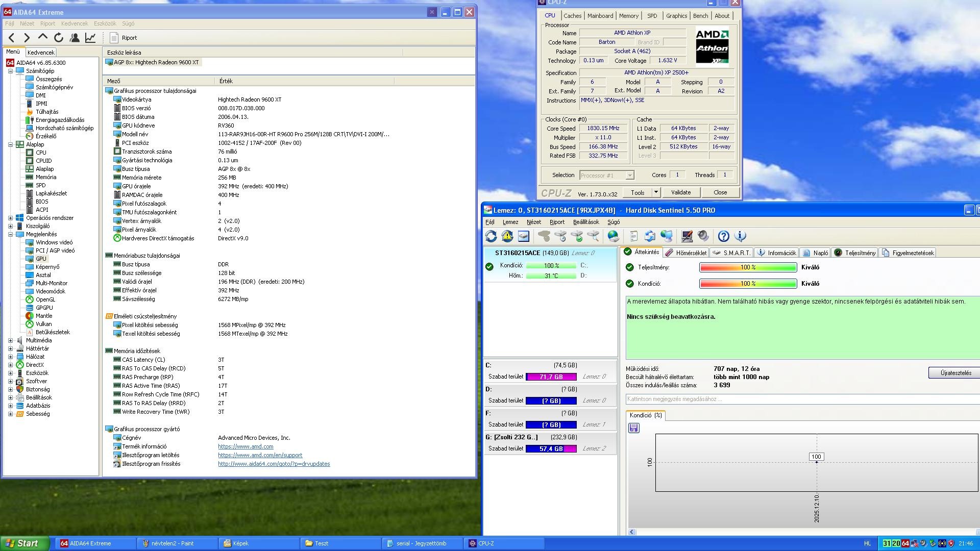Click the Újratesztelés button
This screenshot has height=551, width=980.
click(955, 373)
